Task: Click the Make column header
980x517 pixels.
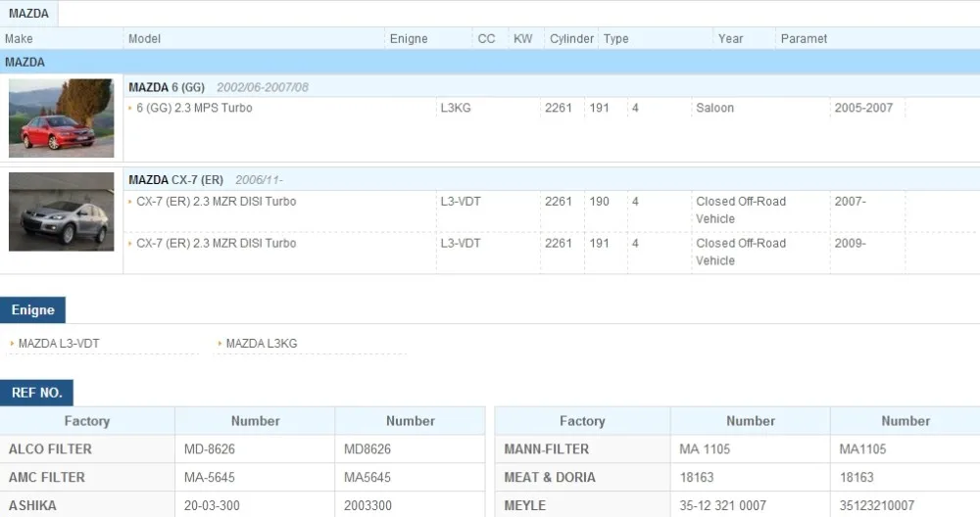Action: click(x=19, y=39)
